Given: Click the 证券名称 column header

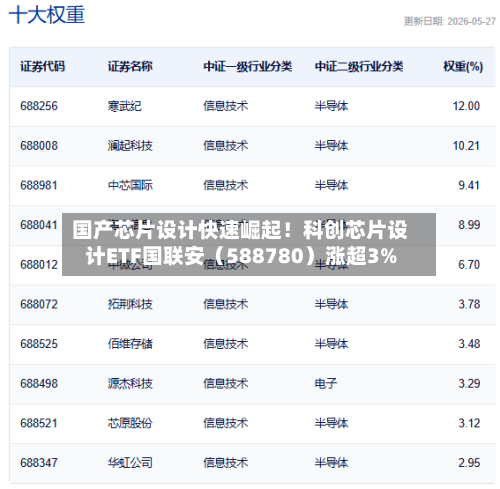Looking at the screenshot, I should [x=130, y=66].
